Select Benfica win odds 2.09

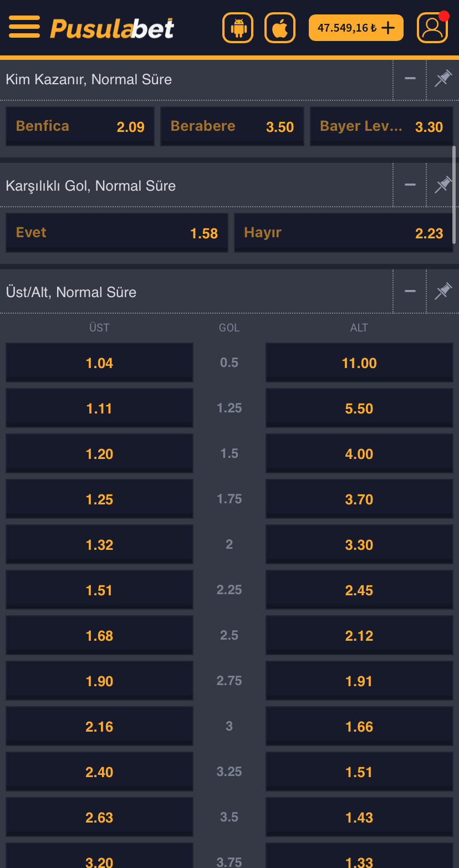80,126
